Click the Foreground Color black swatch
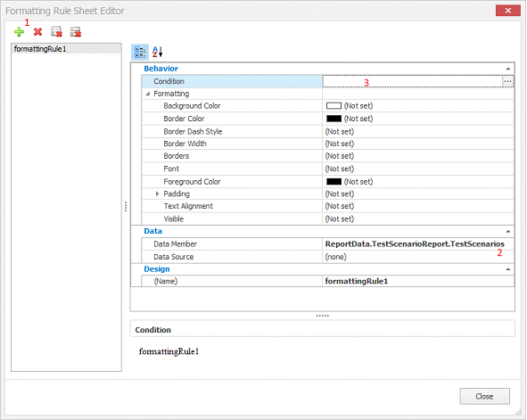Viewport: 527px width, 420px height. click(x=333, y=182)
